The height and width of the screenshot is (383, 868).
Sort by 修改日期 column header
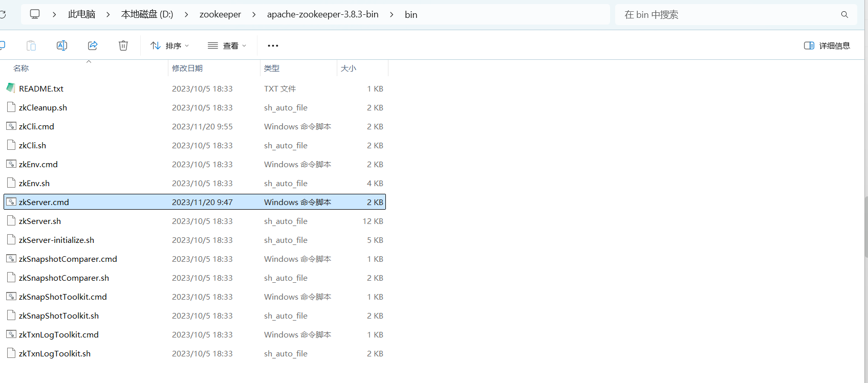(x=187, y=68)
